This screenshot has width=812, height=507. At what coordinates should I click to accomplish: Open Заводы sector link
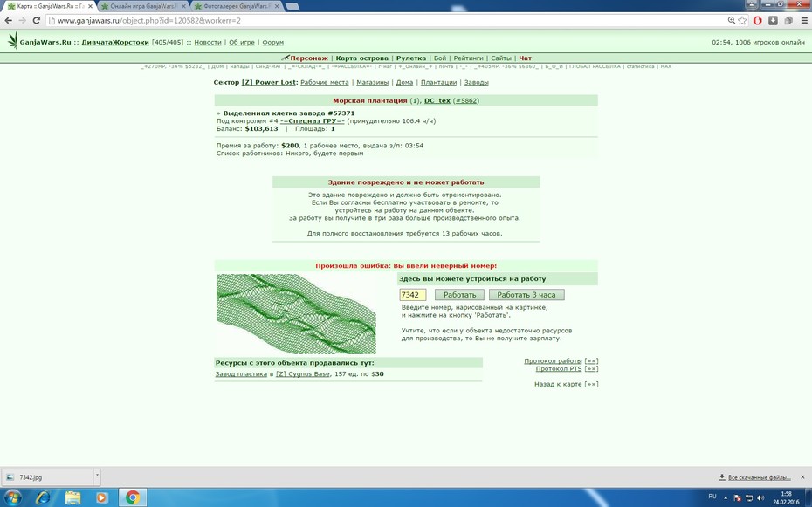tap(477, 82)
